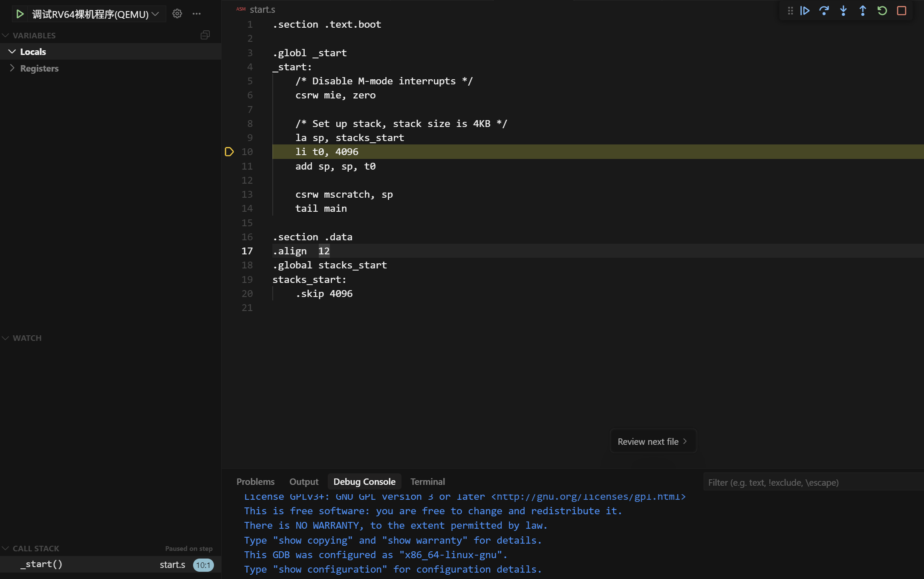
Task: Focus the debug console filter input
Action: 813,482
